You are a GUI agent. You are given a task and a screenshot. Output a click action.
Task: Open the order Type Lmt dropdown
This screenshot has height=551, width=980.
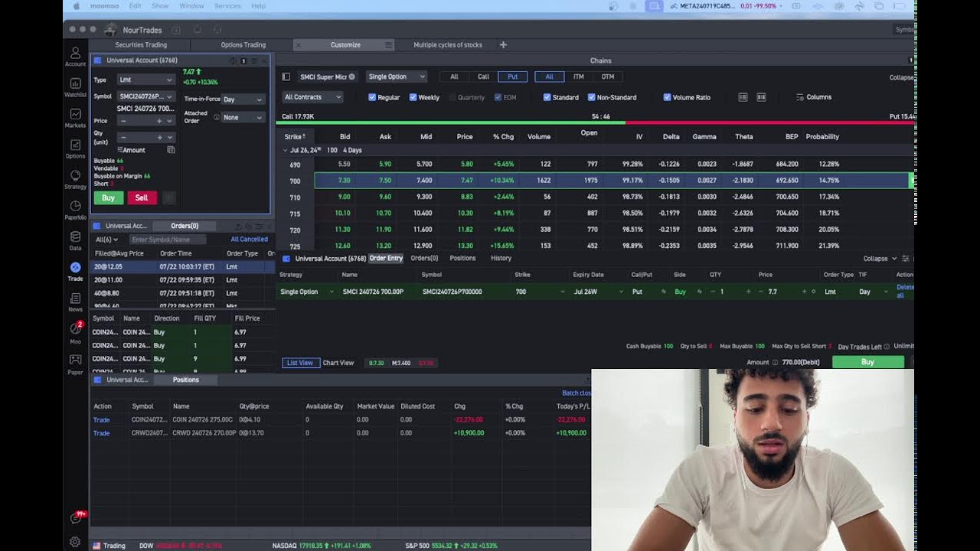(146, 80)
